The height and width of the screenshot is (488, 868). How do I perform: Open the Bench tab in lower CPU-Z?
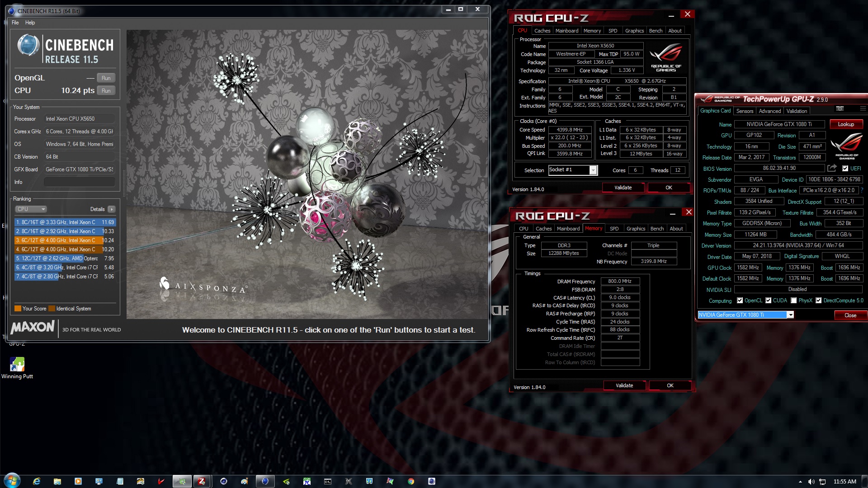tap(657, 229)
